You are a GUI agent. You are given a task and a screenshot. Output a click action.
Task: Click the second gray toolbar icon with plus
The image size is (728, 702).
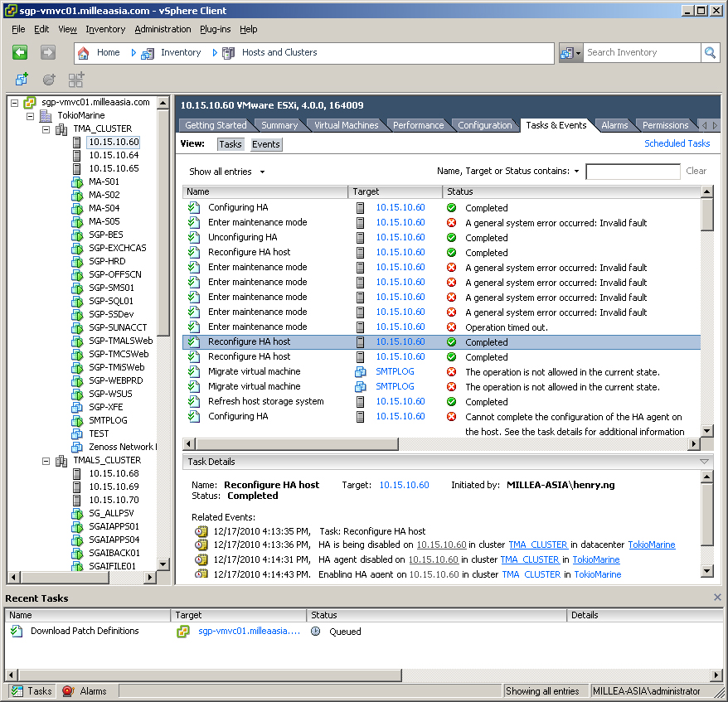point(49,80)
